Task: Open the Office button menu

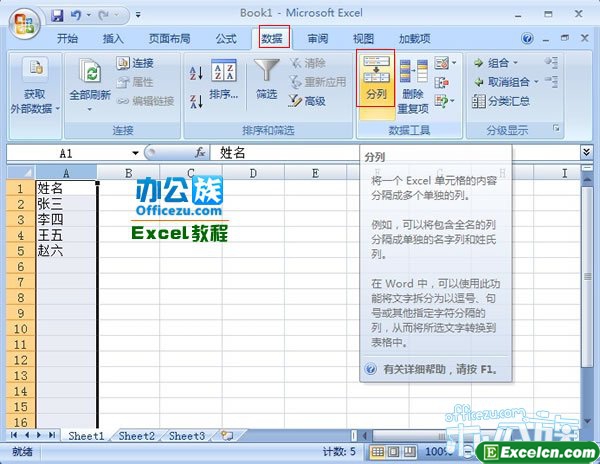Action: [24, 23]
